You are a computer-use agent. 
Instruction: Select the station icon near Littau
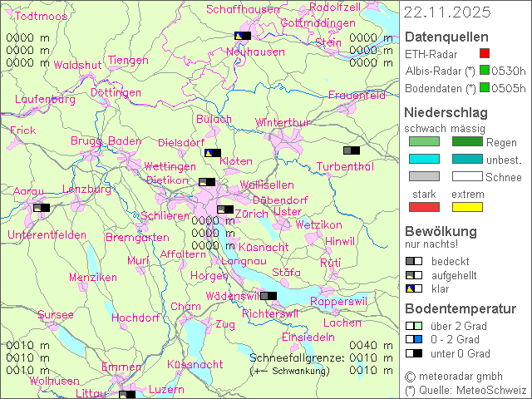point(127,395)
